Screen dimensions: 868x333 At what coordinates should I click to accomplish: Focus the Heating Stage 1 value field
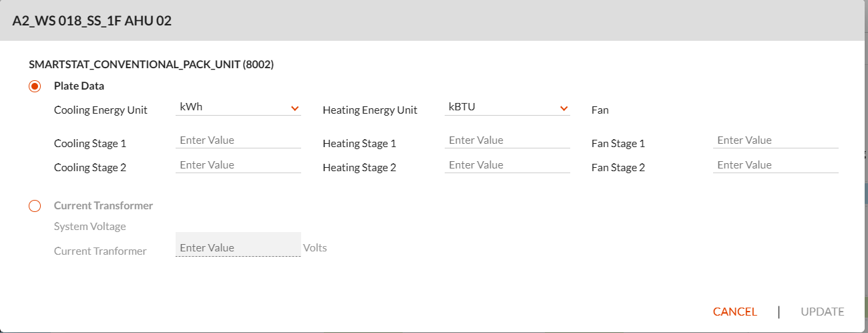(507, 140)
